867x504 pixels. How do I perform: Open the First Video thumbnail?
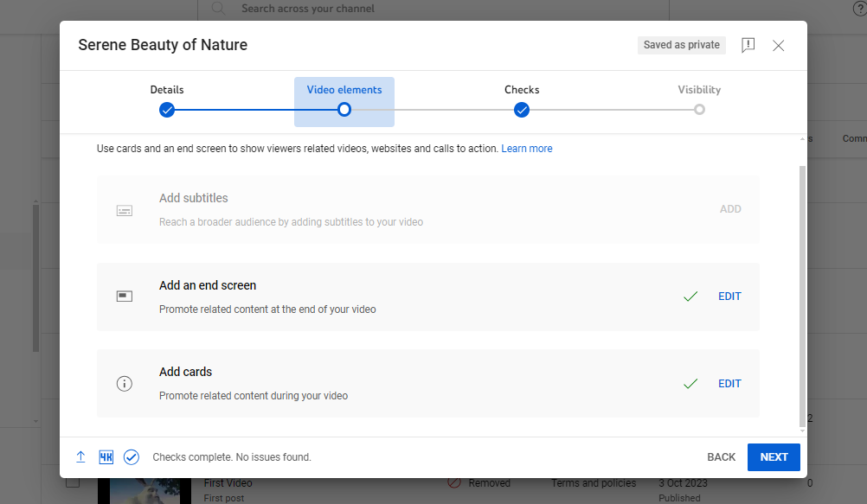(x=144, y=491)
